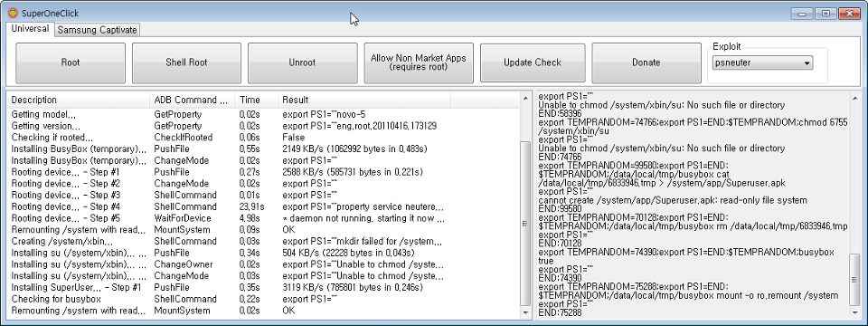Sort by the Description column header
The width and height of the screenshot is (868, 326).
click(x=79, y=100)
